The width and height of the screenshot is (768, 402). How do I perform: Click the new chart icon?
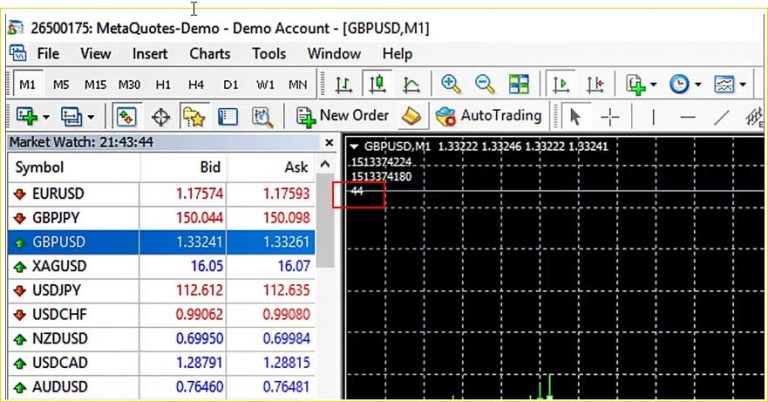click(x=26, y=117)
